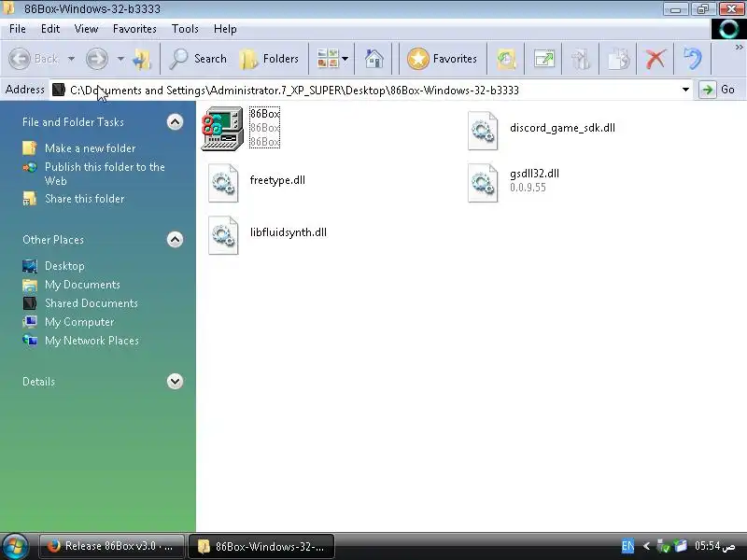
Task: Expand the toolbar overflow chevron
Action: 739,48
